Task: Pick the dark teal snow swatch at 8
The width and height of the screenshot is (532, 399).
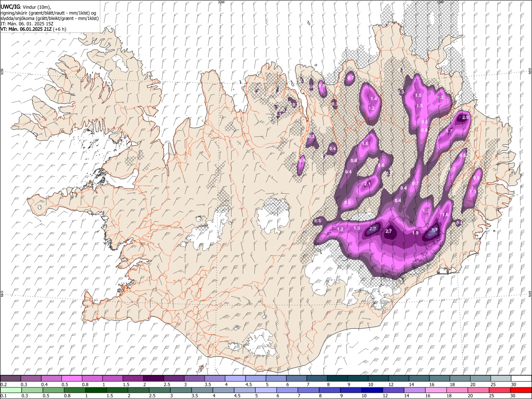Action: pos(337,379)
